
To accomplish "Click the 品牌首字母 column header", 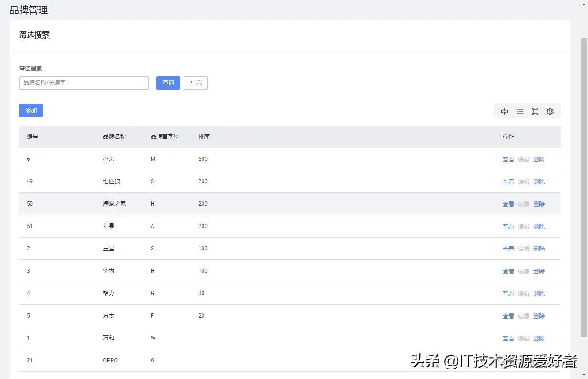I will point(165,137).
